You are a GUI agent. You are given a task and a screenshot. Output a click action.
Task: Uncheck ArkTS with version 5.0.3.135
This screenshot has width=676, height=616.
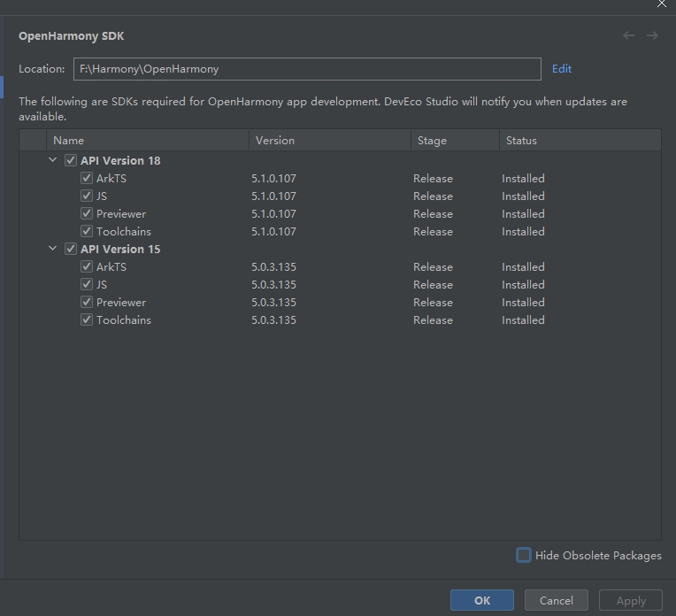87,266
